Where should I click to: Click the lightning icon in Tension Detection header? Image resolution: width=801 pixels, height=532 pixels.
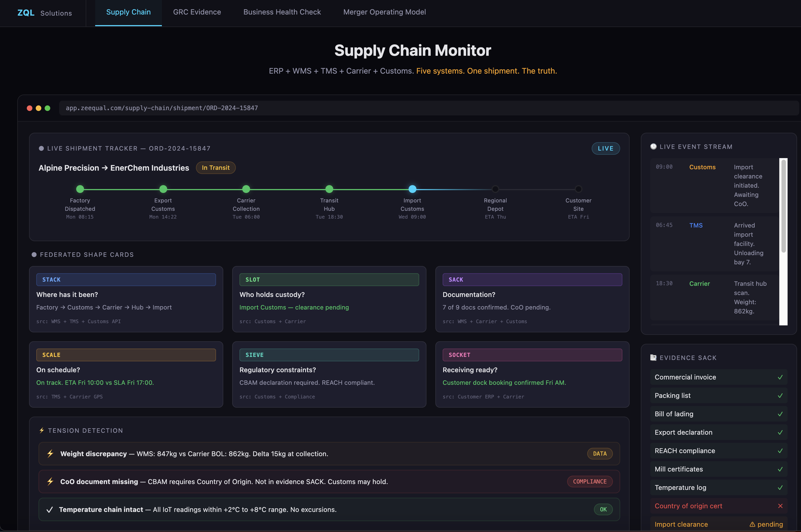pos(42,430)
